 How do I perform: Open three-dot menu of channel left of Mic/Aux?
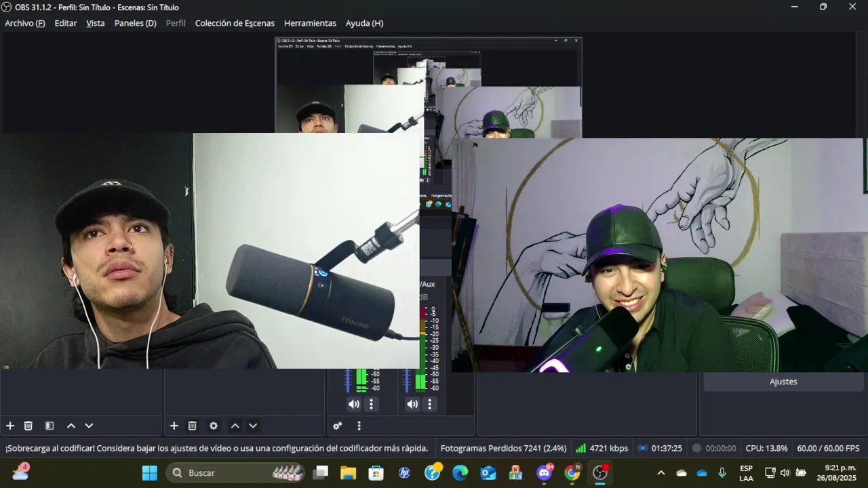tap(371, 404)
